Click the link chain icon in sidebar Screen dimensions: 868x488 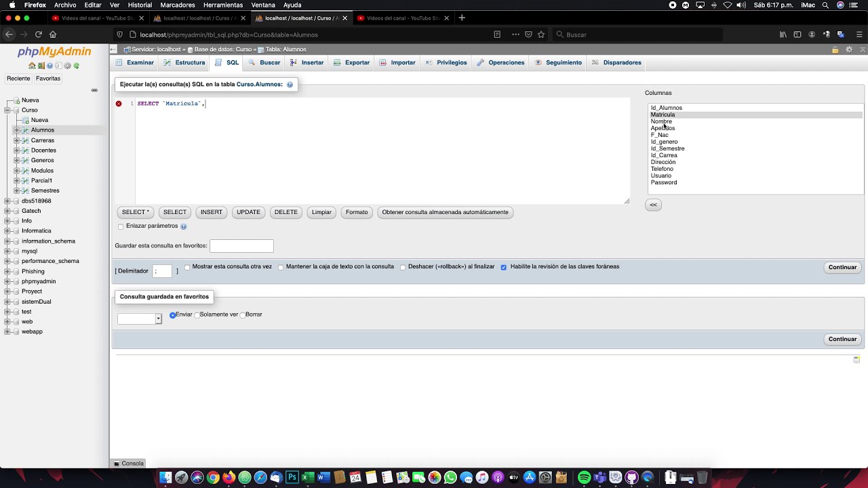pyautogui.click(x=94, y=90)
